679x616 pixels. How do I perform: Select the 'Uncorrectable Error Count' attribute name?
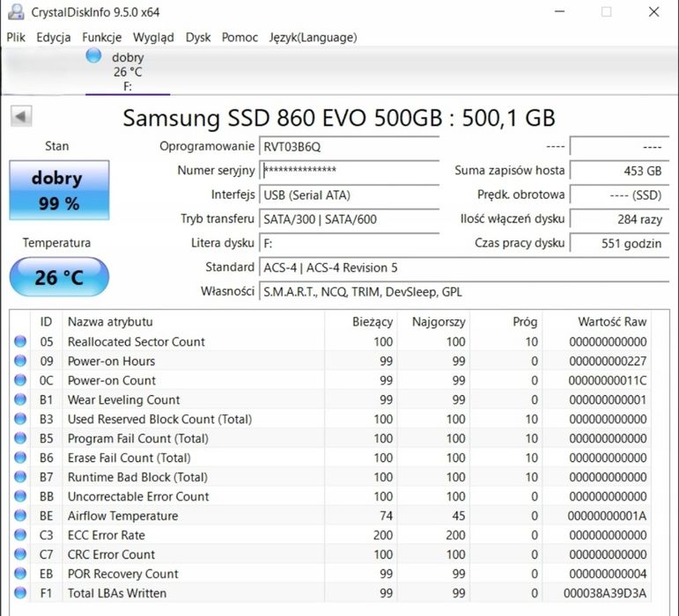coord(138,496)
